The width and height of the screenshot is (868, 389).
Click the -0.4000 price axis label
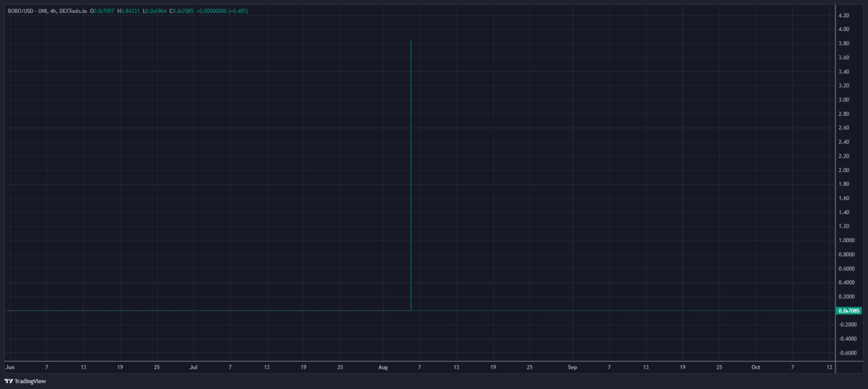tap(846, 339)
